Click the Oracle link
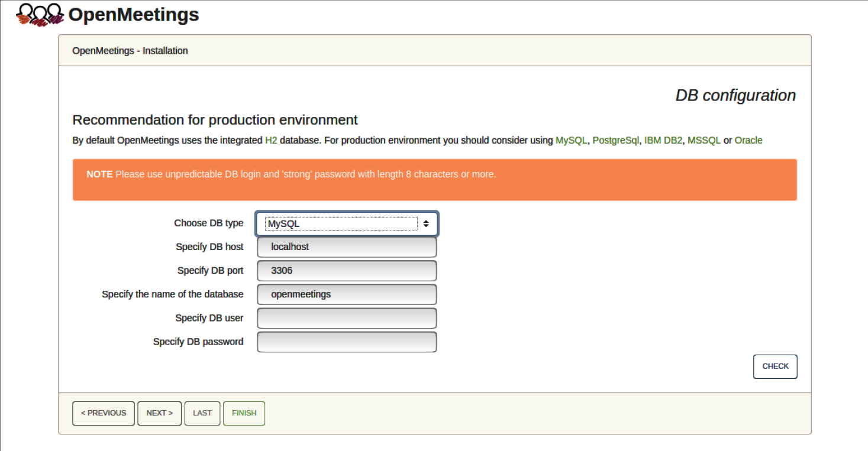The height and width of the screenshot is (451, 868). [x=748, y=141]
